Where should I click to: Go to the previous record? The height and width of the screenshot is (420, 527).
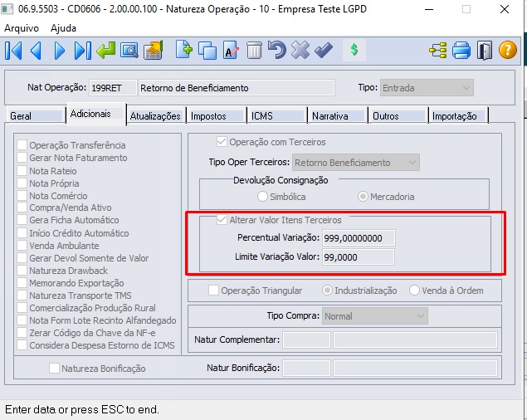(36, 51)
